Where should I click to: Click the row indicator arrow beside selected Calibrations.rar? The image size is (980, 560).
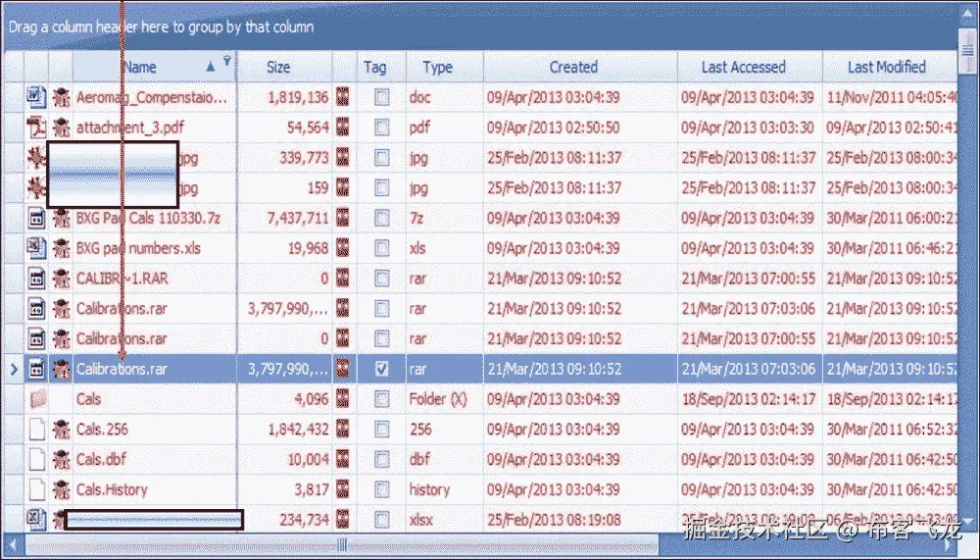point(14,369)
